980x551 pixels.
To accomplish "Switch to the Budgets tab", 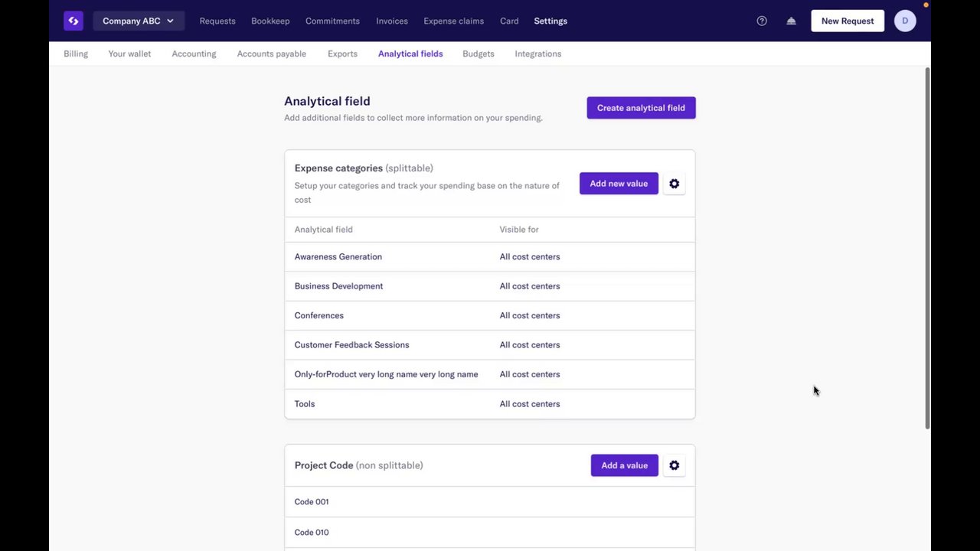I will tap(478, 54).
